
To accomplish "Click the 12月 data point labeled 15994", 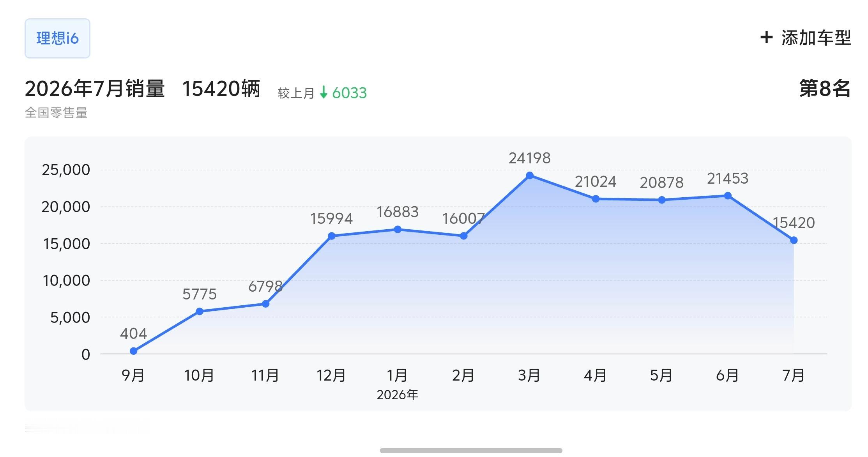I will pyautogui.click(x=331, y=236).
